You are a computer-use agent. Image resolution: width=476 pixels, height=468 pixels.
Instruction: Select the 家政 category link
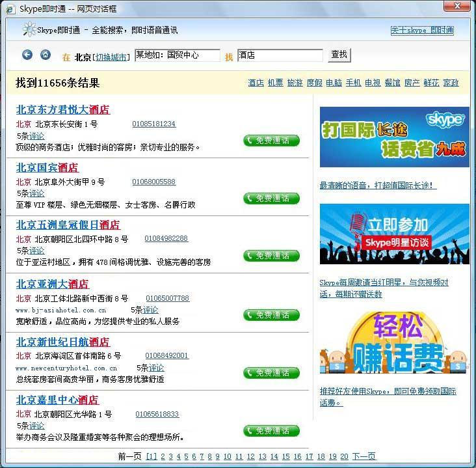(x=451, y=83)
